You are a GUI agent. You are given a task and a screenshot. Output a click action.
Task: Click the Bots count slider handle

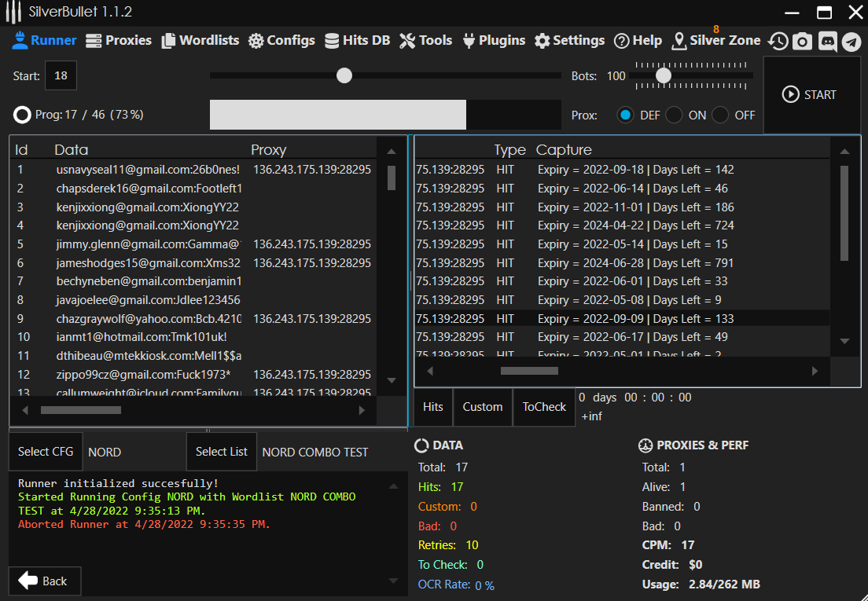[663, 75]
